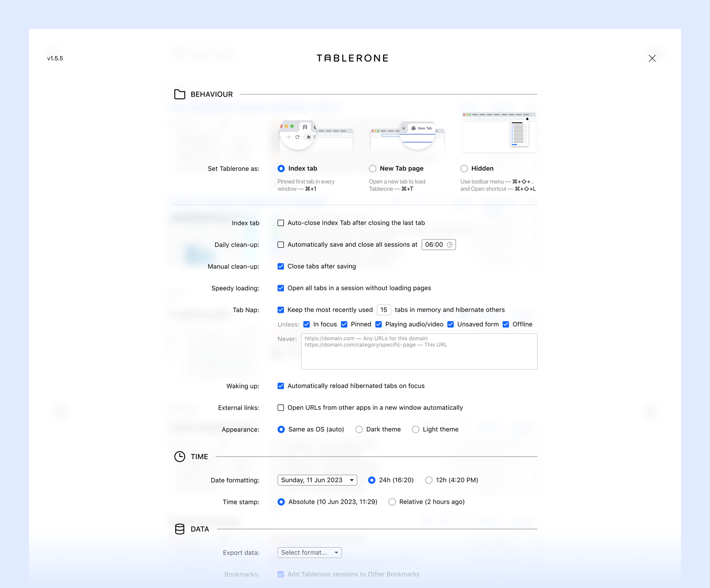Image resolution: width=710 pixels, height=588 pixels.
Task: Choose the Dark theme appearance
Action: (359, 430)
